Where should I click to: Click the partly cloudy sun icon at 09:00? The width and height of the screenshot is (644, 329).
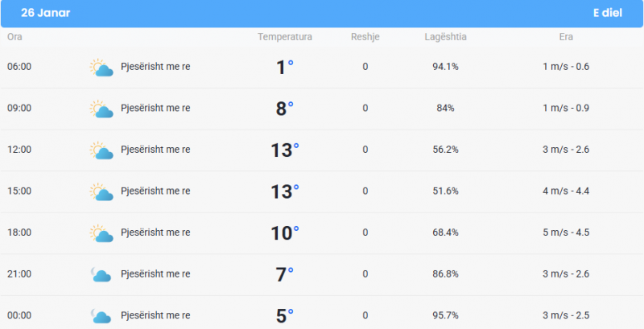click(x=101, y=109)
